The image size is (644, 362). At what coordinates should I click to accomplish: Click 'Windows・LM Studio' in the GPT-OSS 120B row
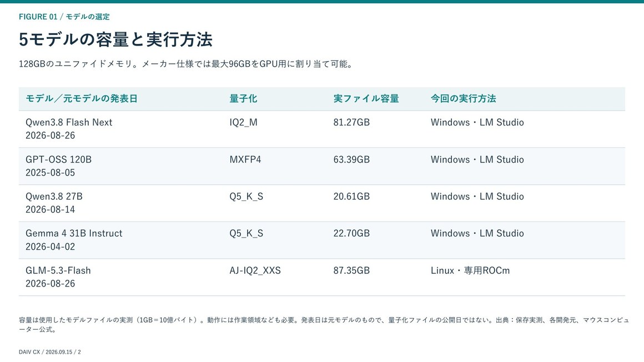(477, 159)
